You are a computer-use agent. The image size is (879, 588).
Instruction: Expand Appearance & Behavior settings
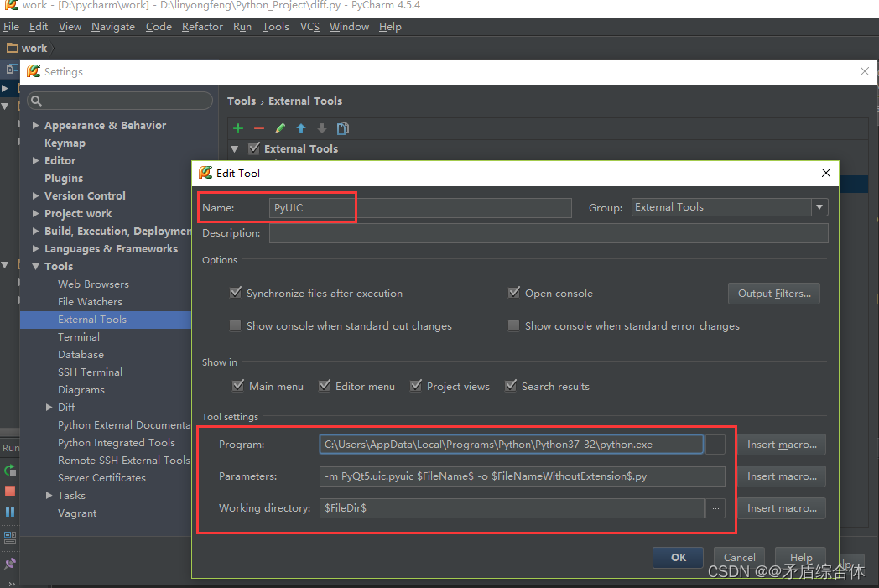point(36,126)
